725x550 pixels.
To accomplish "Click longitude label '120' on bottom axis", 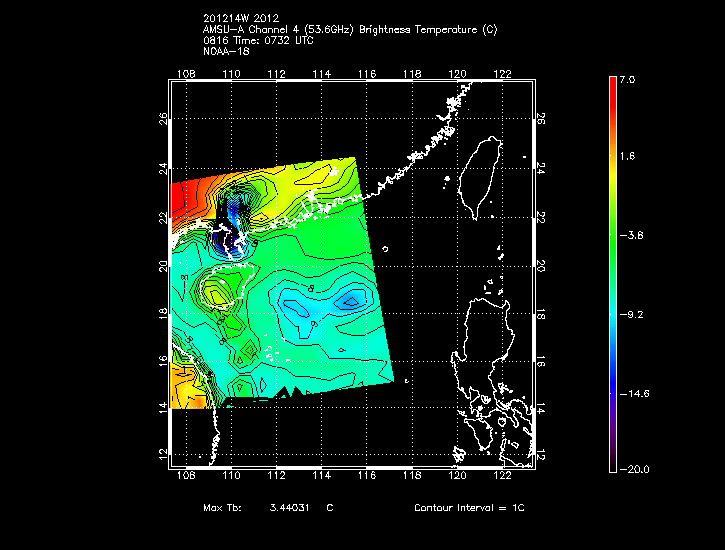I will click(x=457, y=475).
